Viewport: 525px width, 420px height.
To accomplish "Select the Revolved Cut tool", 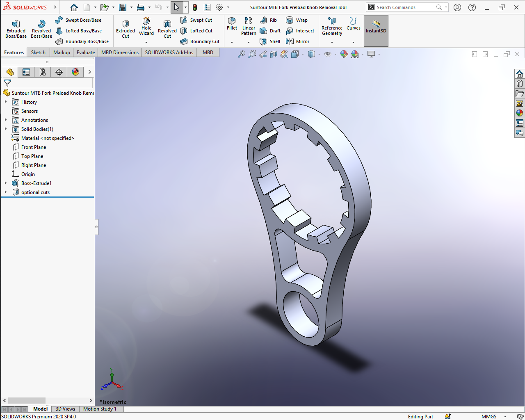I will pos(167,29).
